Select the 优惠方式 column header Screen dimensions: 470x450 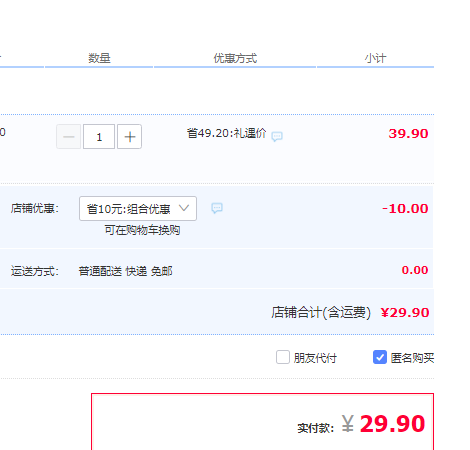235,58
